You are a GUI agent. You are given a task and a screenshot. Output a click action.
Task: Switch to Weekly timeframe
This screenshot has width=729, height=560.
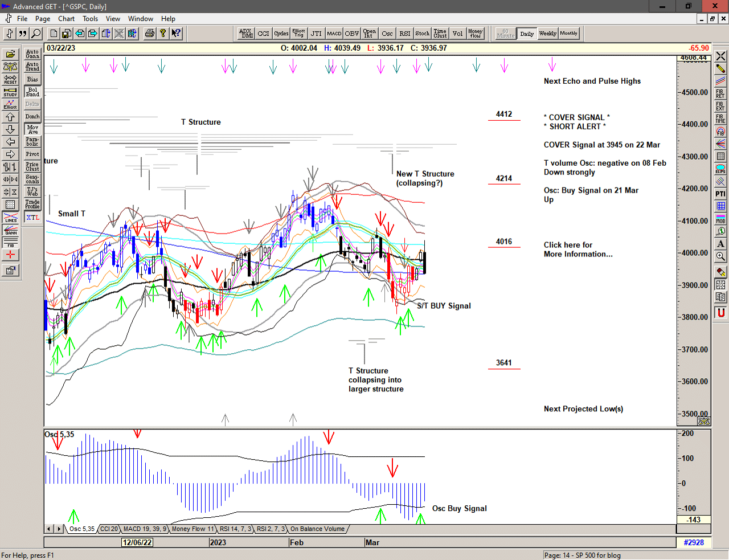(547, 34)
